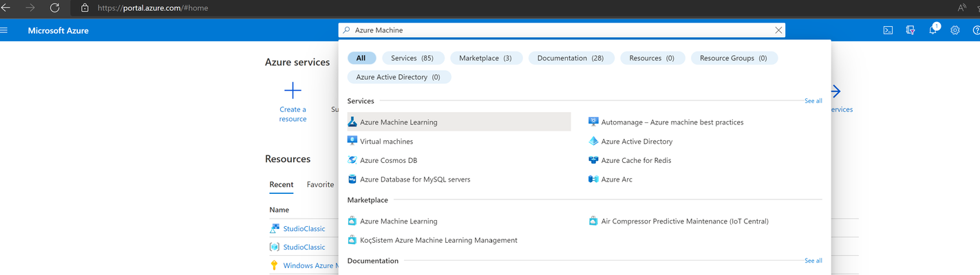Select the All filter pill
Image resolution: width=980 pixels, height=275 pixels.
pyautogui.click(x=361, y=58)
